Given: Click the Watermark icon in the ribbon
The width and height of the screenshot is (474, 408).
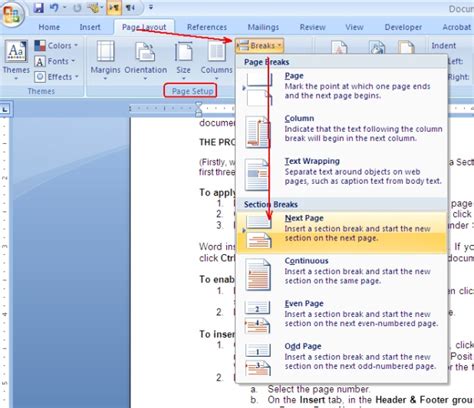Looking at the screenshot, I should (339, 47).
